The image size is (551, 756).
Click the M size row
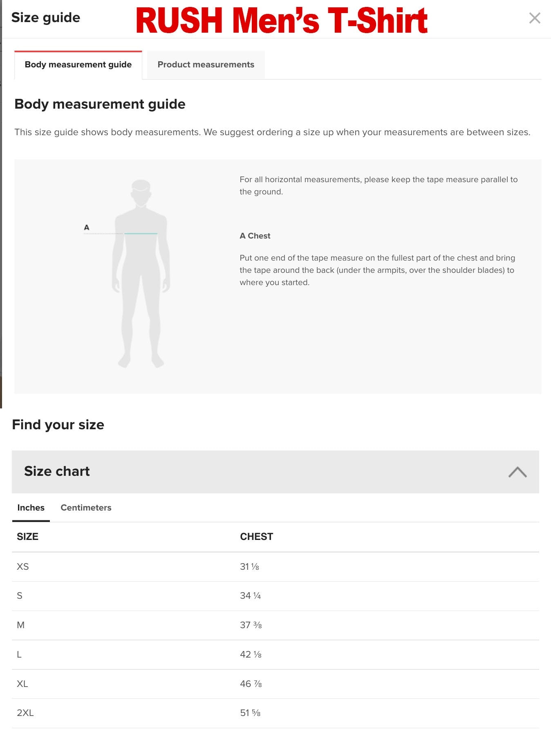(x=275, y=625)
